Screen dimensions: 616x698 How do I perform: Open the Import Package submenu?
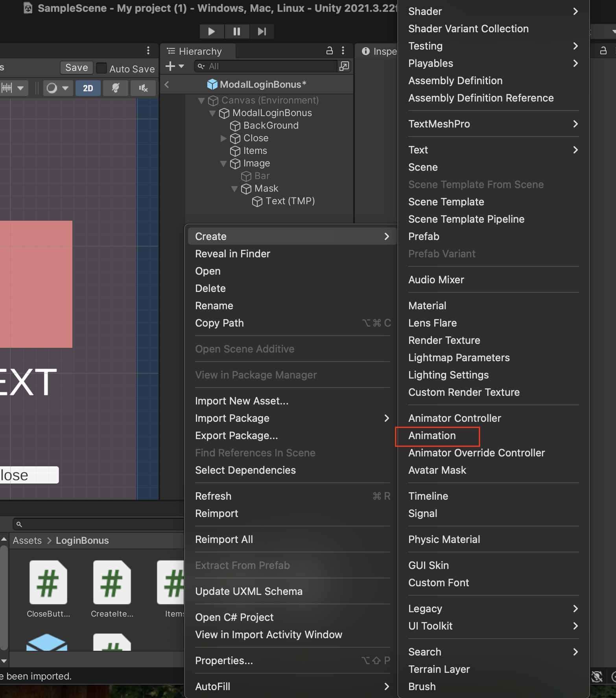tap(292, 418)
